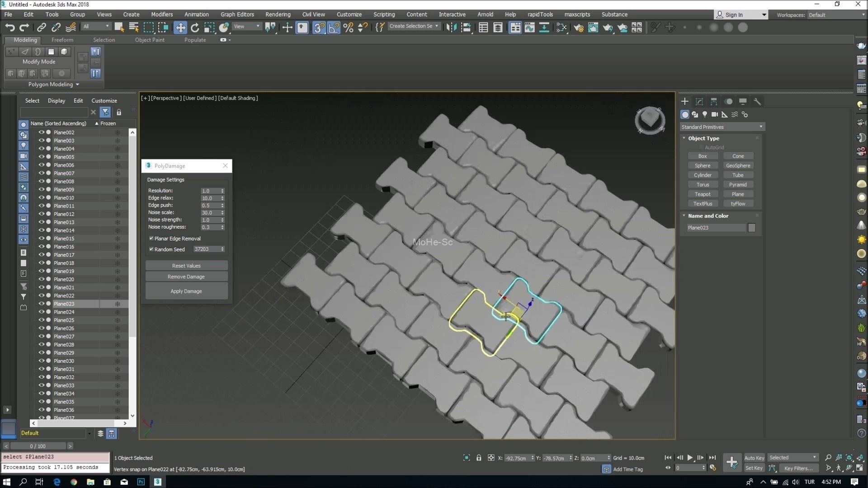Click the Undo arrow icon
This screenshot has height=488, width=868.
[x=9, y=28]
